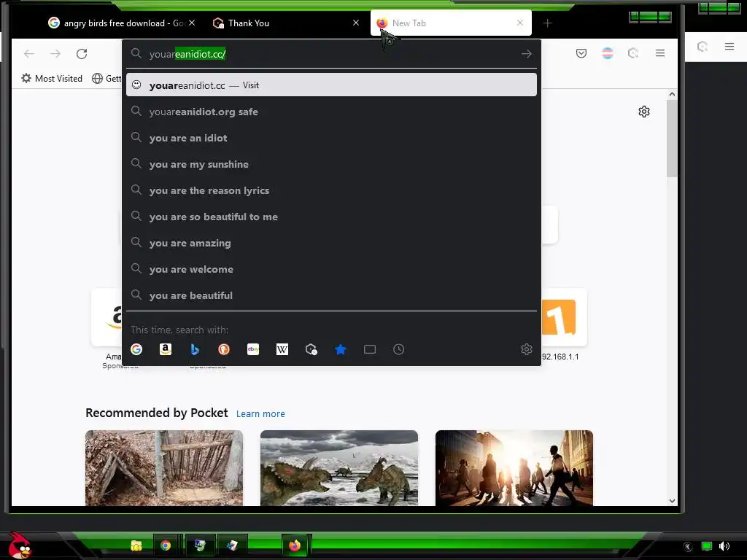Choose suggestion you are beautiful

point(331,295)
